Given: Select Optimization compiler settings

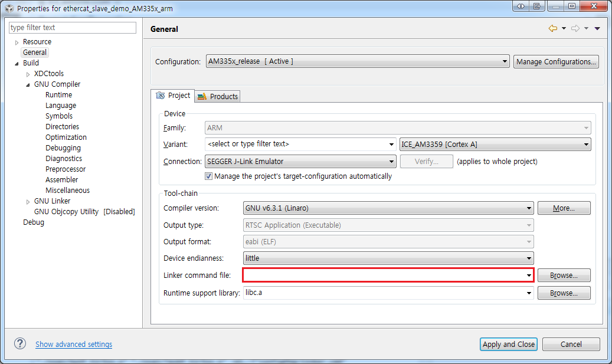Looking at the screenshot, I should (x=66, y=137).
